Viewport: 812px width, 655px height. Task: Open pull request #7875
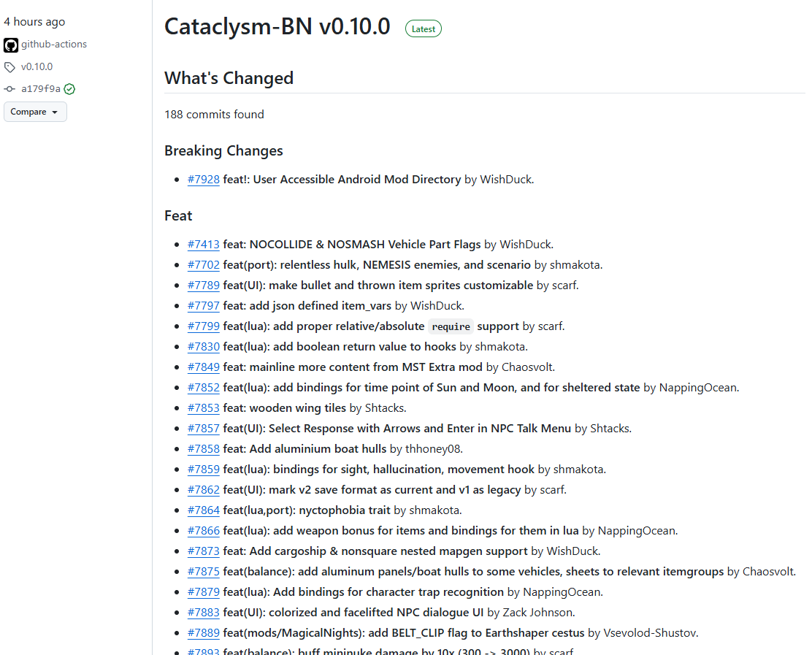(204, 572)
